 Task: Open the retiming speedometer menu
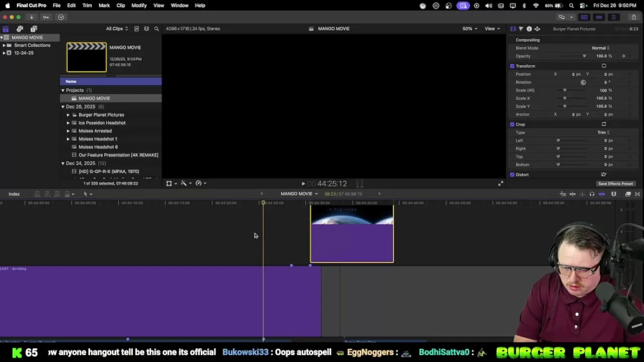coord(201,184)
